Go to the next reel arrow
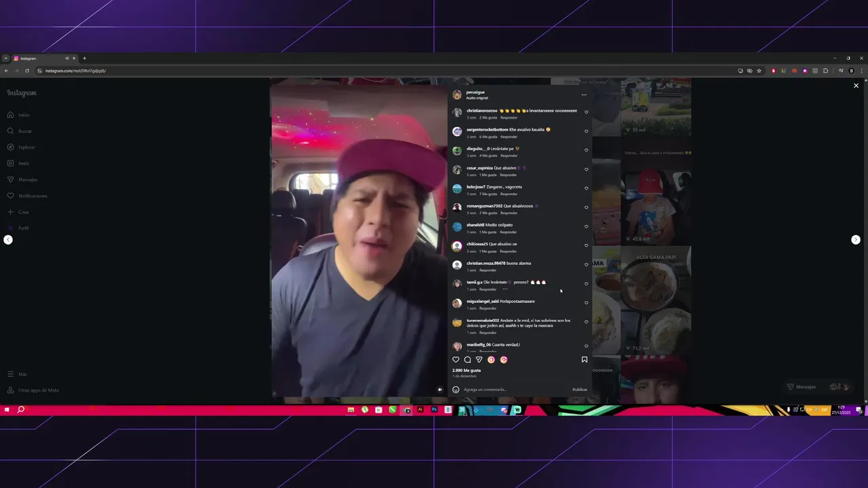This screenshot has height=488, width=868. point(856,240)
